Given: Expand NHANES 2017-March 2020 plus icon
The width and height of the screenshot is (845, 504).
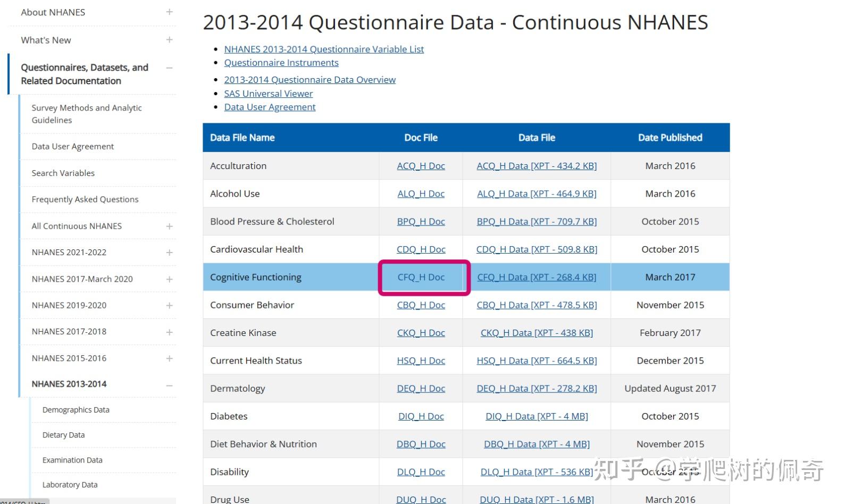Looking at the screenshot, I should point(169,279).
